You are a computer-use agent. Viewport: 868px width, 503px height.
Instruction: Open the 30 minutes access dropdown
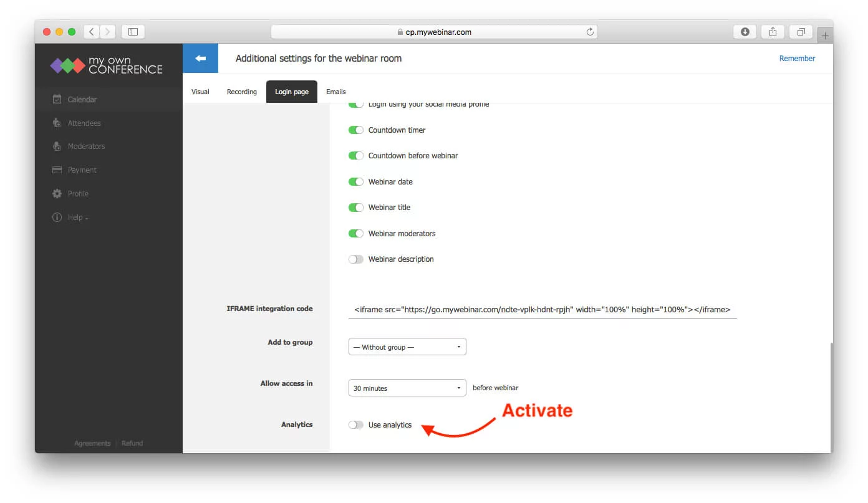(x=407, y=387)
